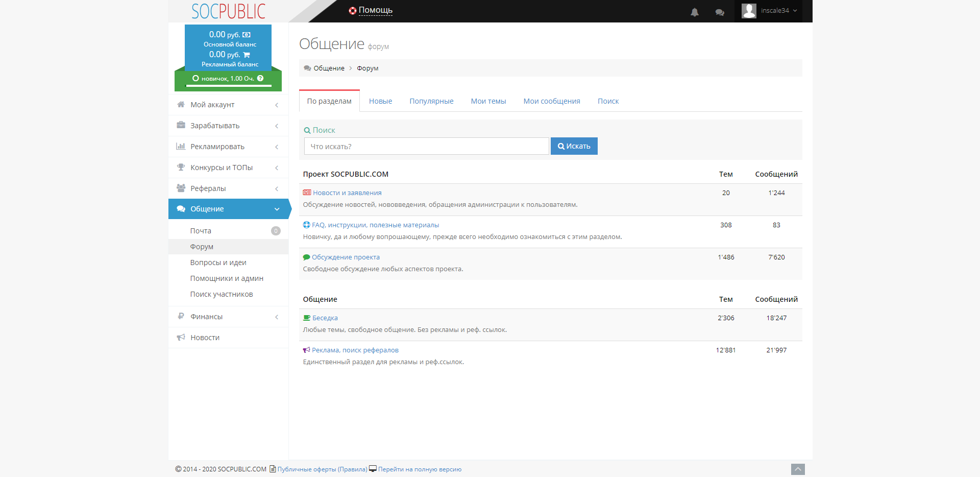980x477 pixels.
Task: Switch to the Популярные tab
Action: click(x=431, y=101)
